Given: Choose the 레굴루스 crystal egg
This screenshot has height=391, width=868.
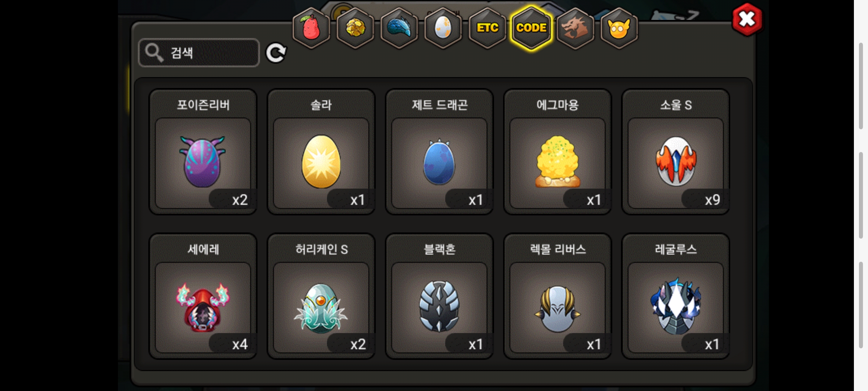Looking at the screenshot, I should (x=676, y=296).
